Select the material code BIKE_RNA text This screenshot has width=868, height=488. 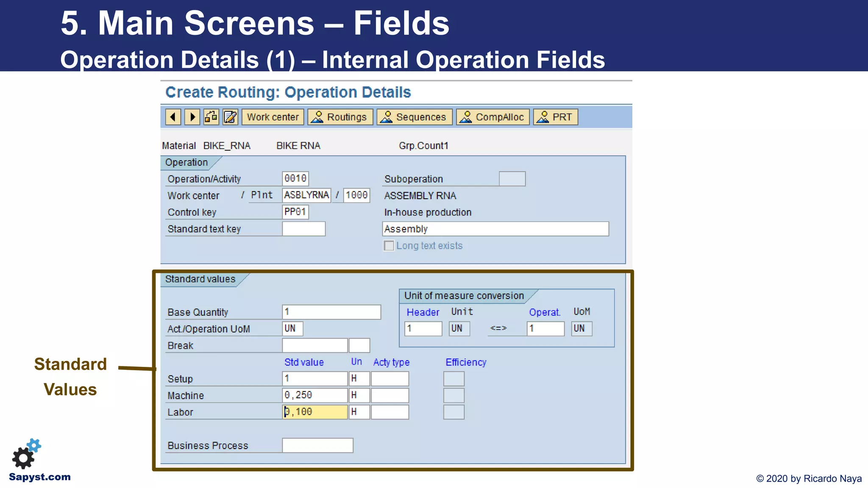227,146
